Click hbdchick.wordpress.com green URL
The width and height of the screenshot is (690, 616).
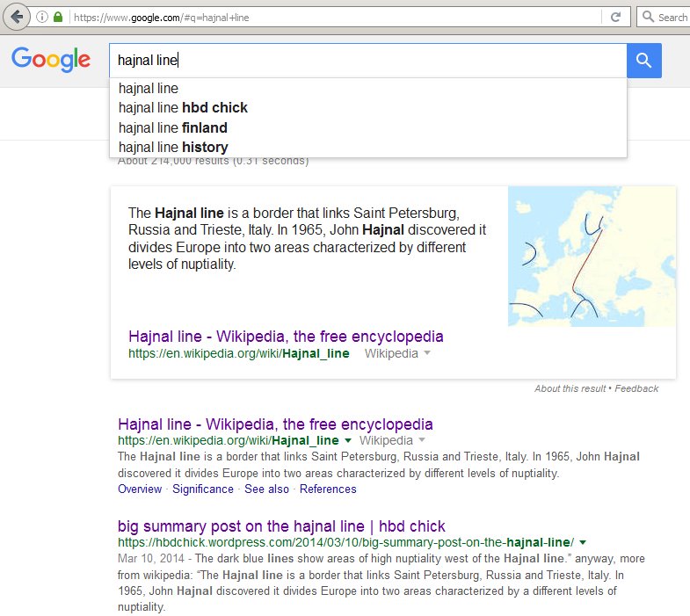click(346, 542)
